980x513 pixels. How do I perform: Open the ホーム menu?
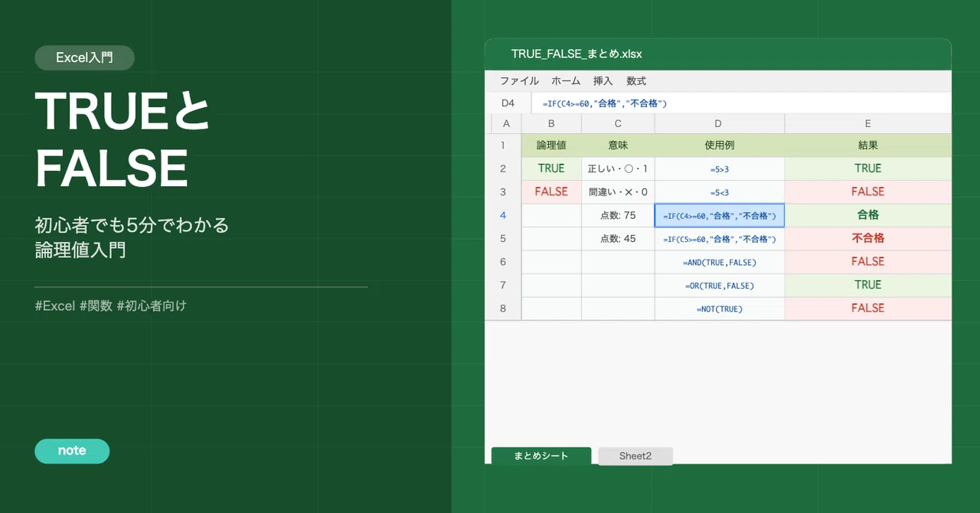(566, 80)
